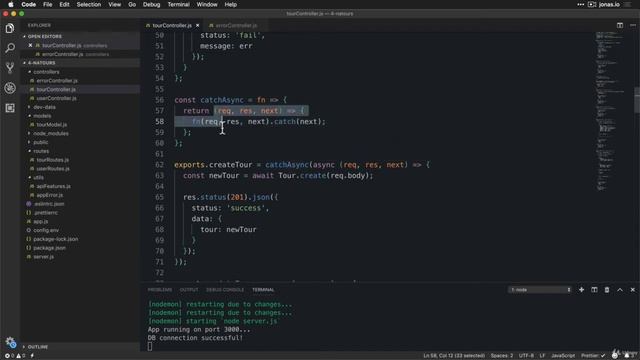Expand the node_modules folder
This screenshot has width=640, height=360.
click(51, 133)
